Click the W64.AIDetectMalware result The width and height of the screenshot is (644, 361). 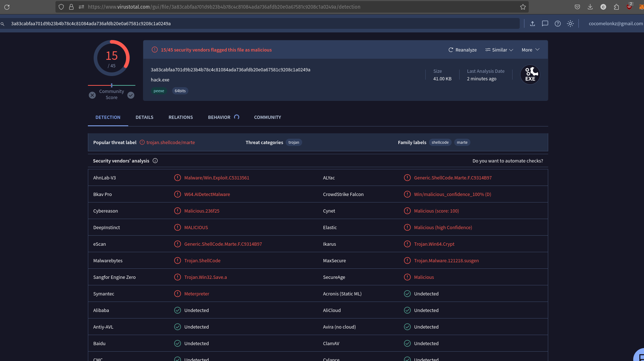(x=207, y=194)
